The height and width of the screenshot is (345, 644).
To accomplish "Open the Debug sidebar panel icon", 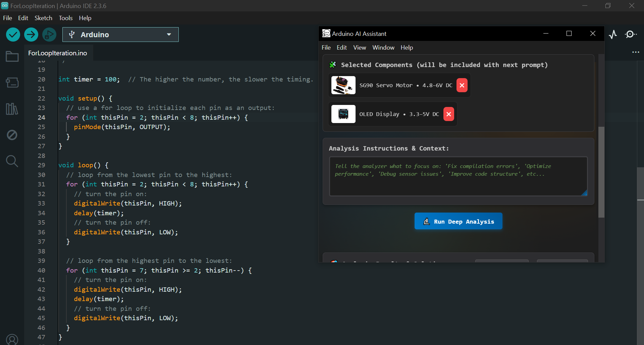I will tap(12, 135).
